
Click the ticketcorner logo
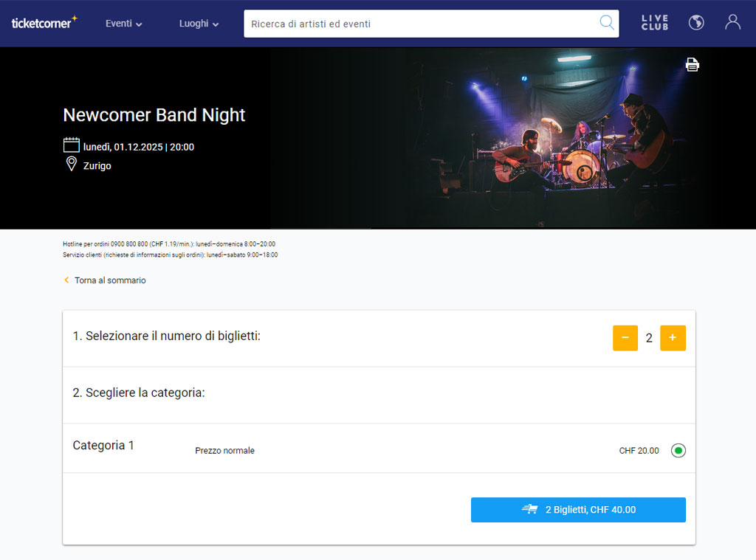(x=44, y=23)
